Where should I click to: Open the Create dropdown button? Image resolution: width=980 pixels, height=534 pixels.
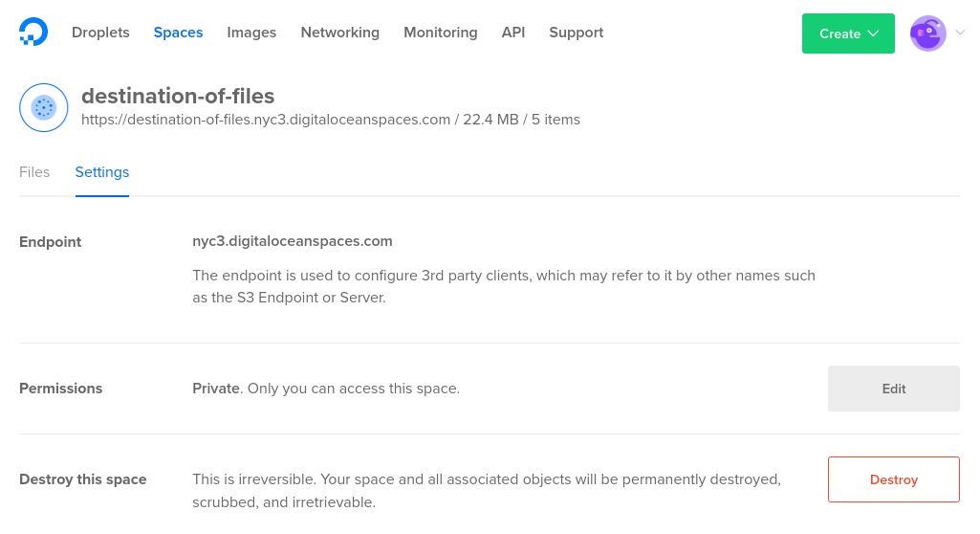click(x=848, y=33)
